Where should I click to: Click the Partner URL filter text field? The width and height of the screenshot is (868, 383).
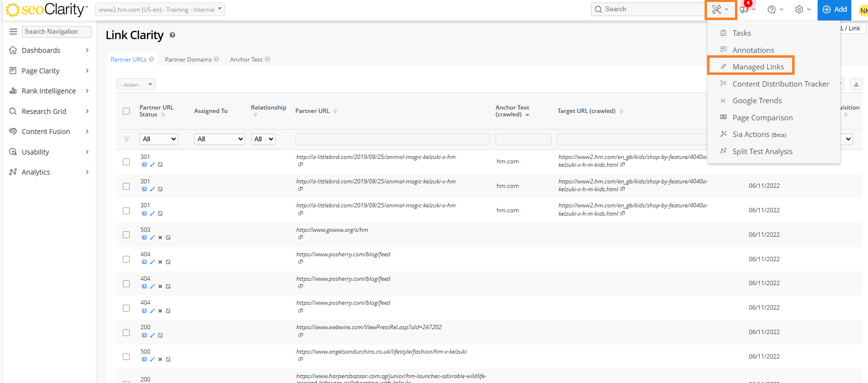point(392,139)
